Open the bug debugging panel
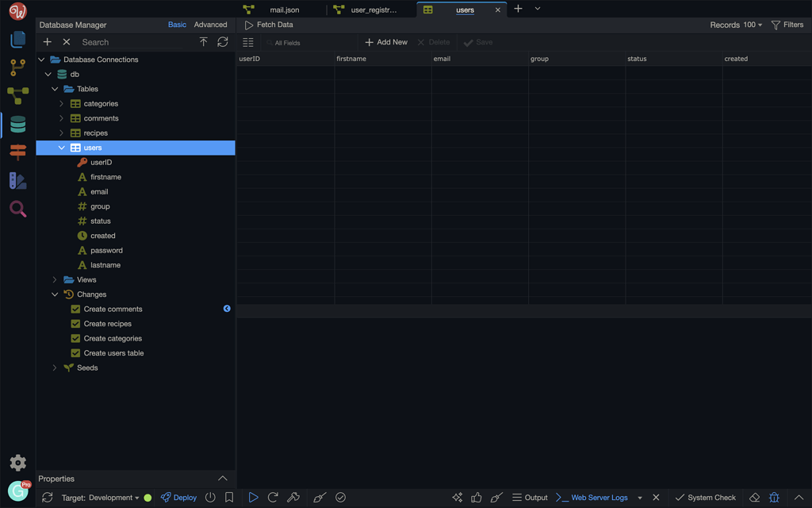 point(775,497)
